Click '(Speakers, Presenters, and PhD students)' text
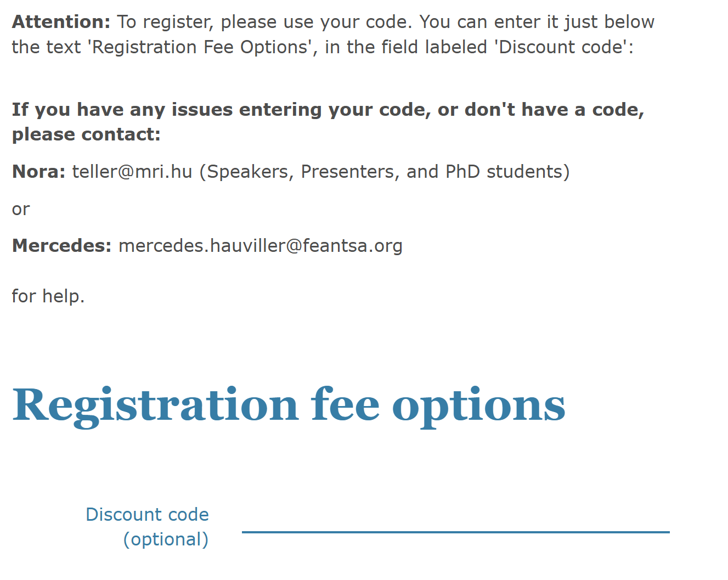Screen dimensions: 728x580 coord(385,172)
